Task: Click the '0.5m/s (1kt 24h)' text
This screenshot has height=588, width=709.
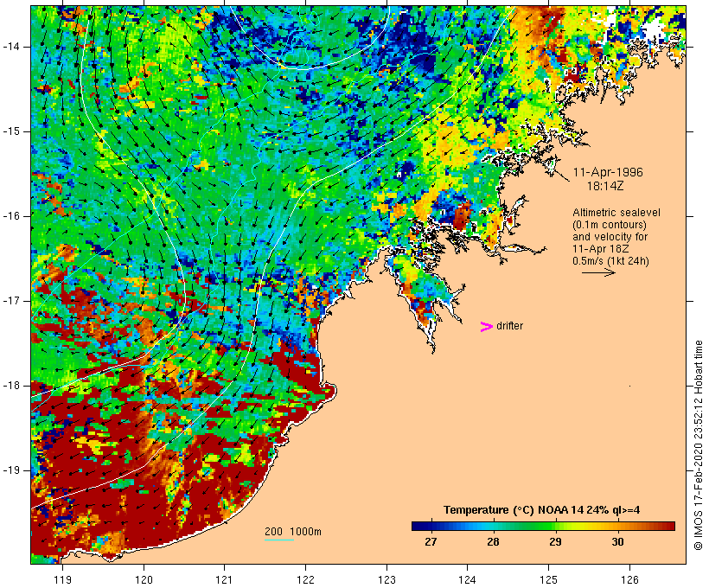Action: pos(610,261)
